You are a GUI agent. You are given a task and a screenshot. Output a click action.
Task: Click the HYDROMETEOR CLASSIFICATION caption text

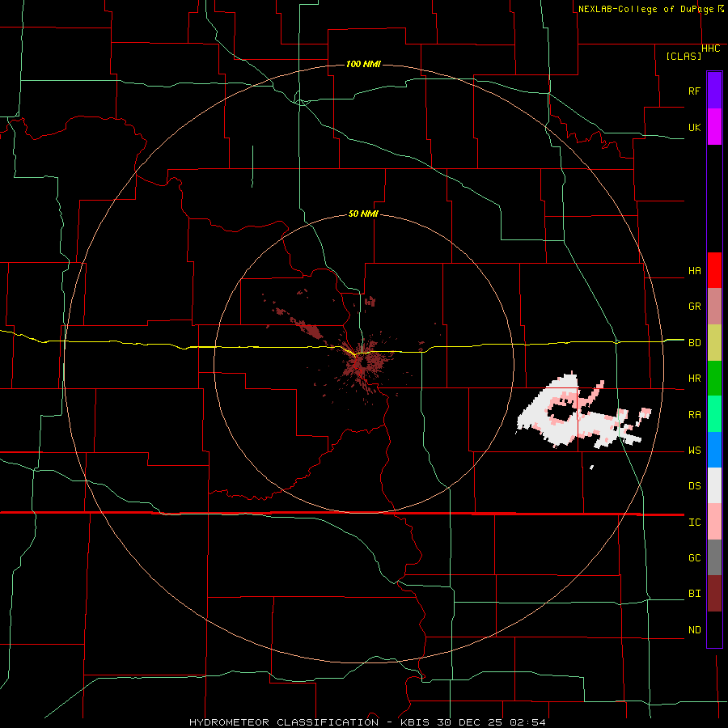284,722
